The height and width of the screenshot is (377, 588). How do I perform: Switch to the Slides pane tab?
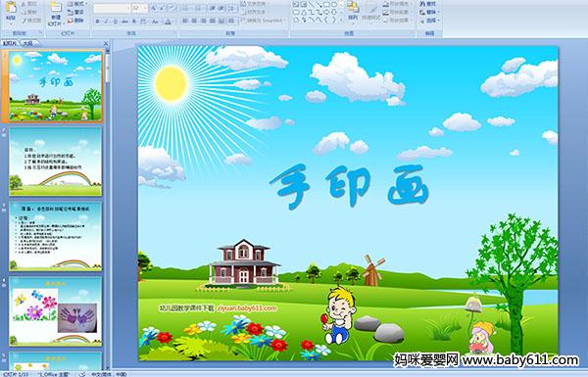(x=10, y=43)
